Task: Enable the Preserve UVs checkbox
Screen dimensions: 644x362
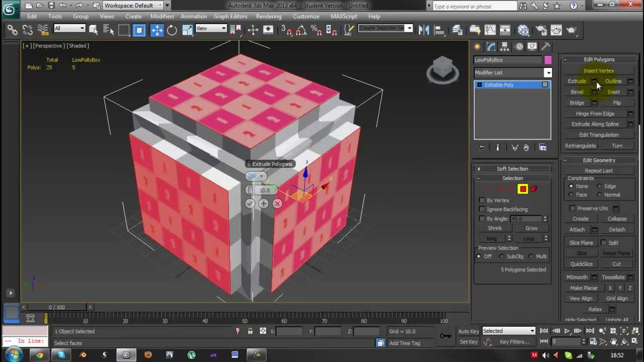Action: pyautogui.click(x=573, y=208)
